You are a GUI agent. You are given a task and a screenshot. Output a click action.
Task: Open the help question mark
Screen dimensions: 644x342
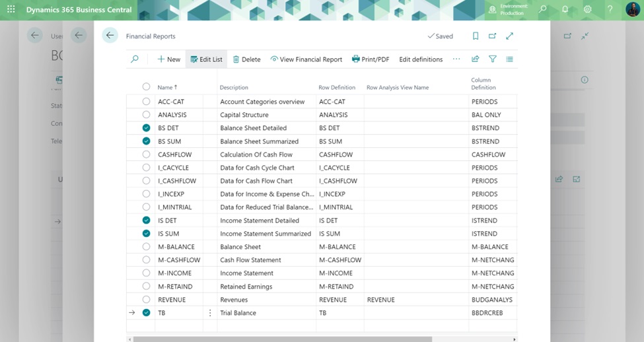[x=610, y=9]
